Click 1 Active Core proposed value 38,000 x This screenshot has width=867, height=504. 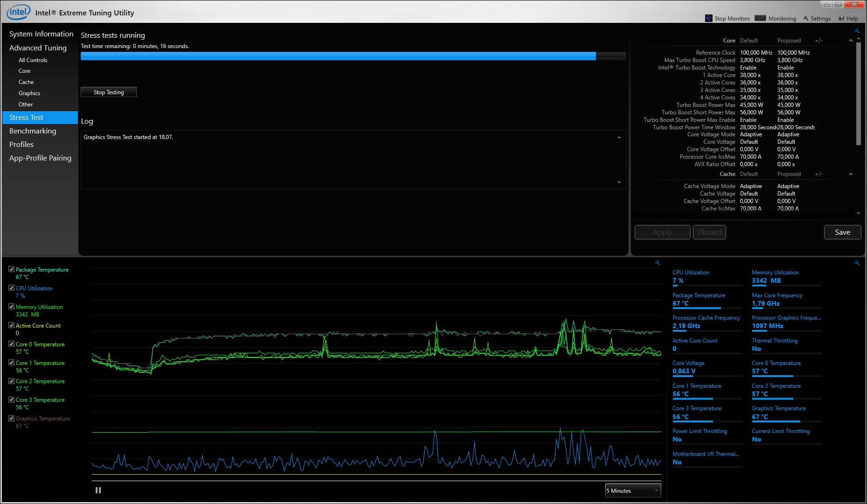point(788,75)
